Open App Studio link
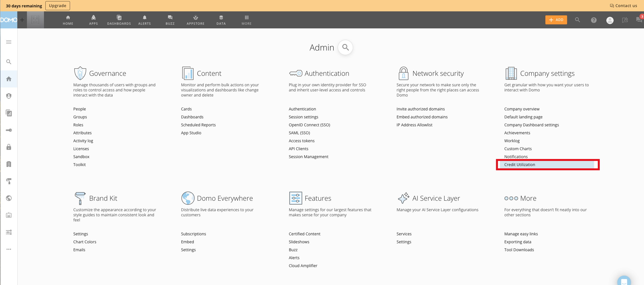The height and width of the screenshot is (285, 644). click(x=191, y=133)
